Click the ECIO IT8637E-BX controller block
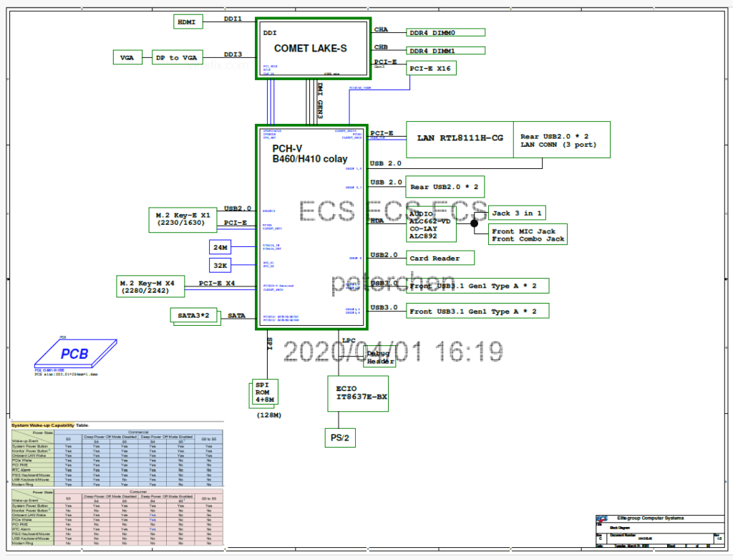 357,393
